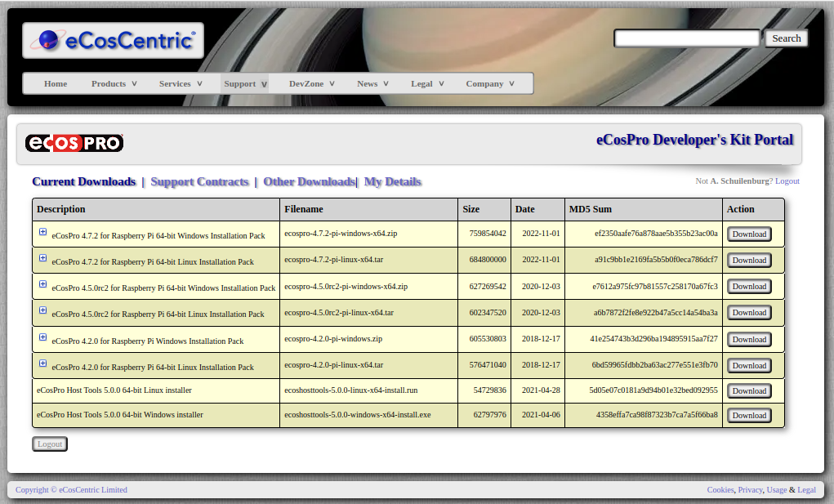
Task: Select MD5 sum 41e254743b3d296ba194895915aa7f27
Action: click(x=653, y=339)
